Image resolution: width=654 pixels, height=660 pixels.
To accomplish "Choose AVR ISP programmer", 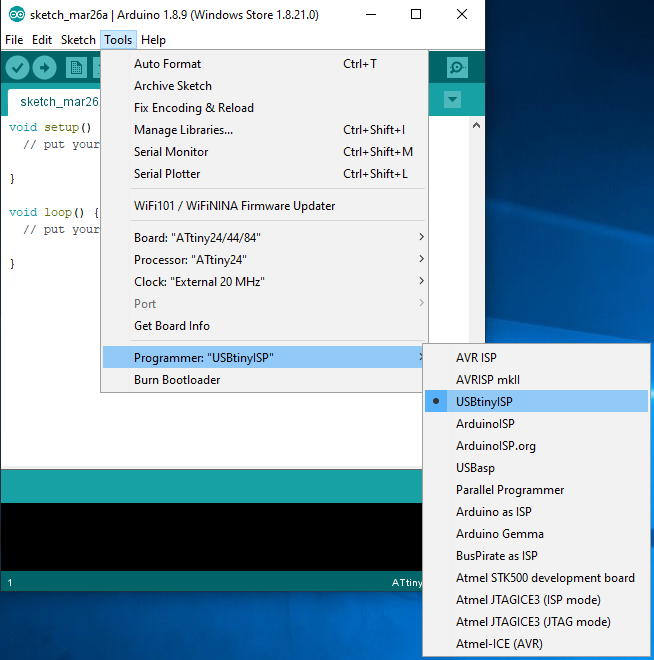I will pyautogui.click(x=536, y=357).
